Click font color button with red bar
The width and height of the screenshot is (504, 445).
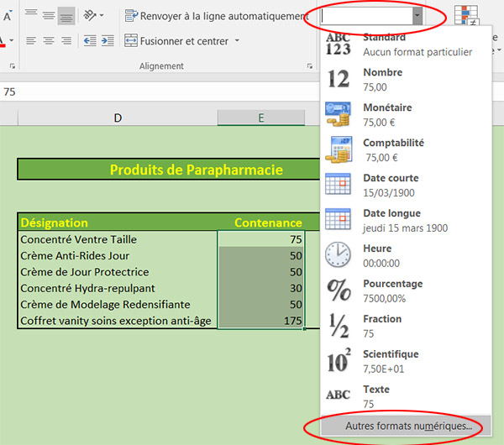[3, 41]
